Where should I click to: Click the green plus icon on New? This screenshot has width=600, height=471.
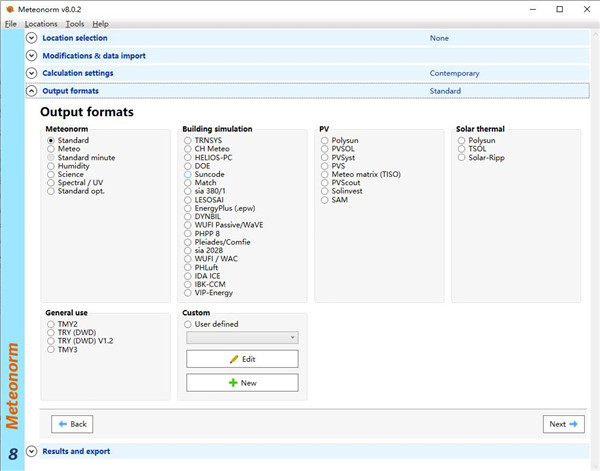[x=233, y=383]
